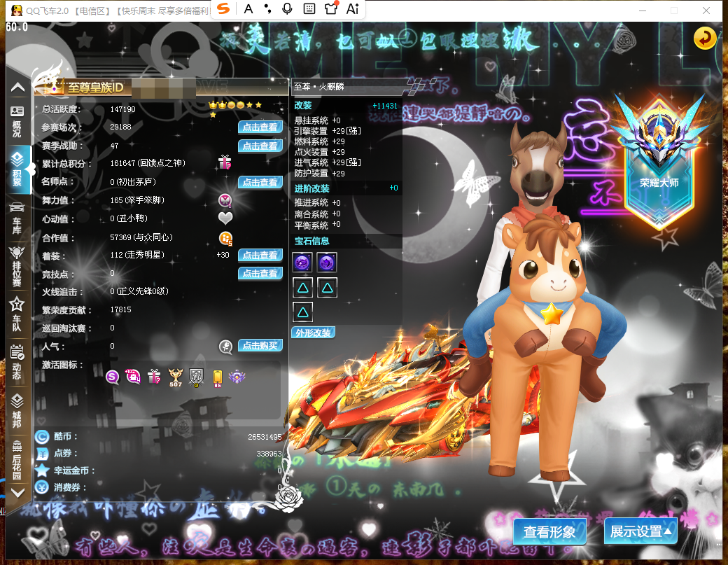728x565 pixels.
Task: Open the 排位赛 ranked match sidebar icon
Action: pos(17,266)
